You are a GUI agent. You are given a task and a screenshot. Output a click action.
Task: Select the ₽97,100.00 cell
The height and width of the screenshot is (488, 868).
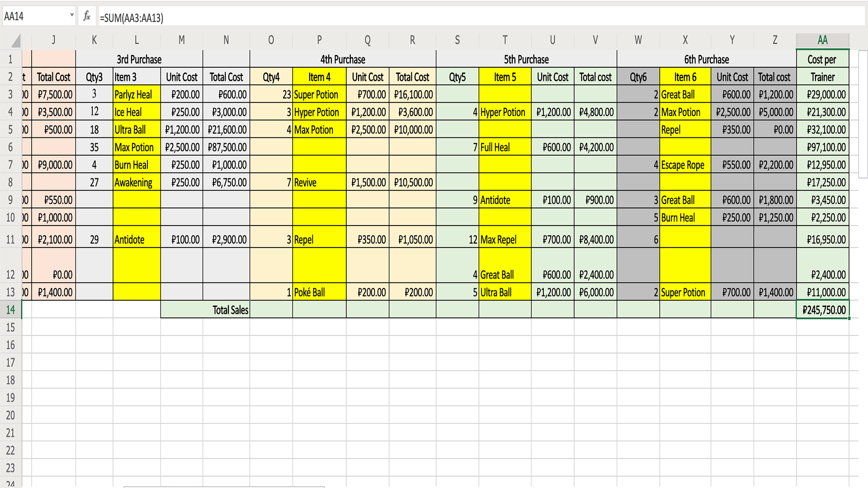[x=822, y=147]
